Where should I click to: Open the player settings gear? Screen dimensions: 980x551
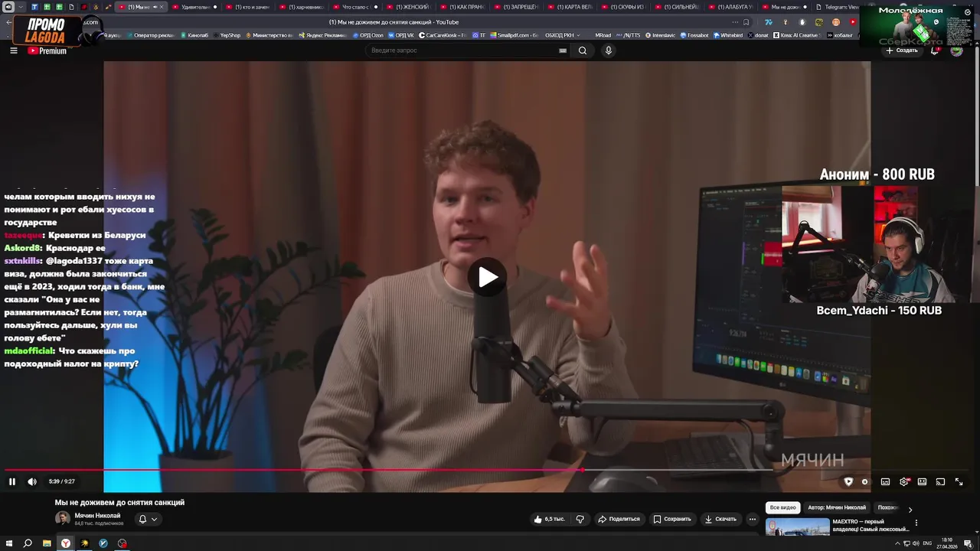coord(904,481)
